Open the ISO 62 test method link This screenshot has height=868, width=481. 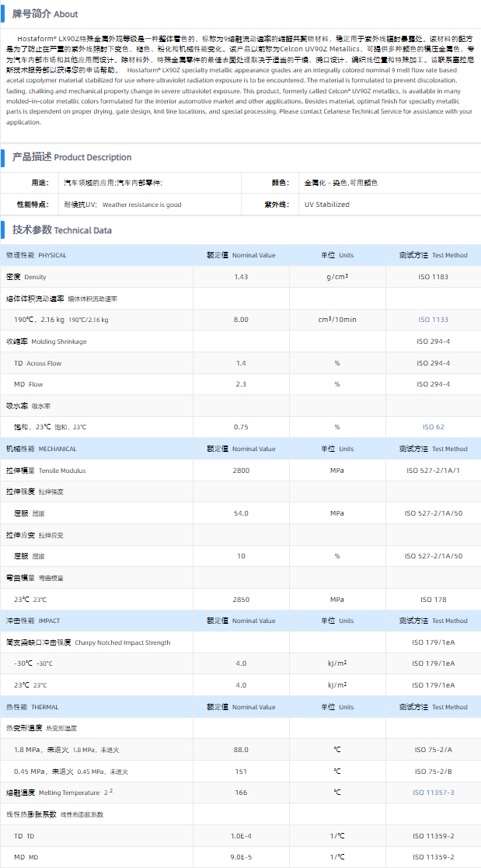click(x=434, y=427)
